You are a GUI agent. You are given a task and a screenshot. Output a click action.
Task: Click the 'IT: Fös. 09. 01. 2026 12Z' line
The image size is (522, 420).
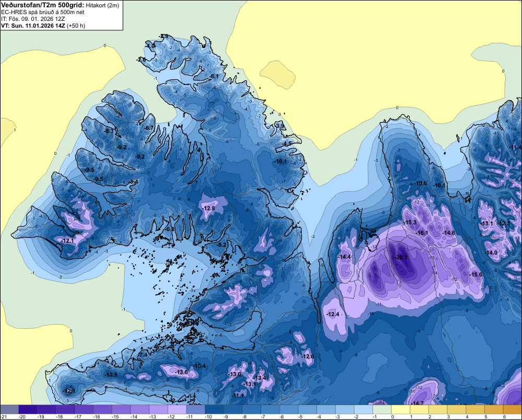click(x=33, y=19)
